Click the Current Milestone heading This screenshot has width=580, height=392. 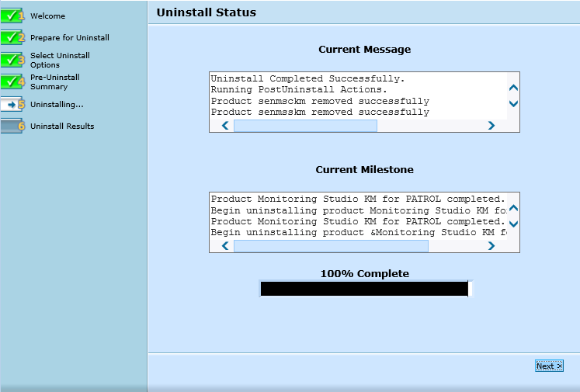click(x=364, y=169)
